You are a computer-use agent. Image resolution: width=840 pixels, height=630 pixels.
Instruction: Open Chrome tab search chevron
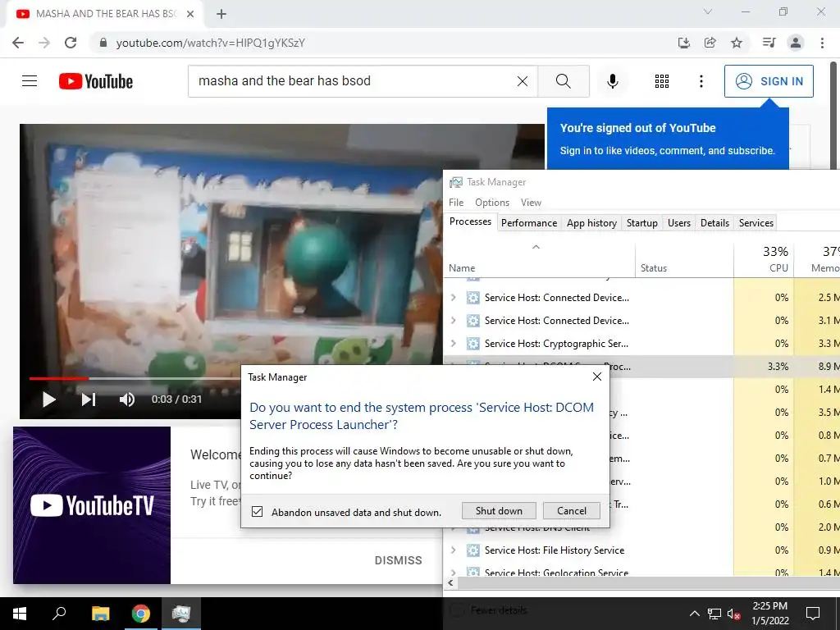708,11
